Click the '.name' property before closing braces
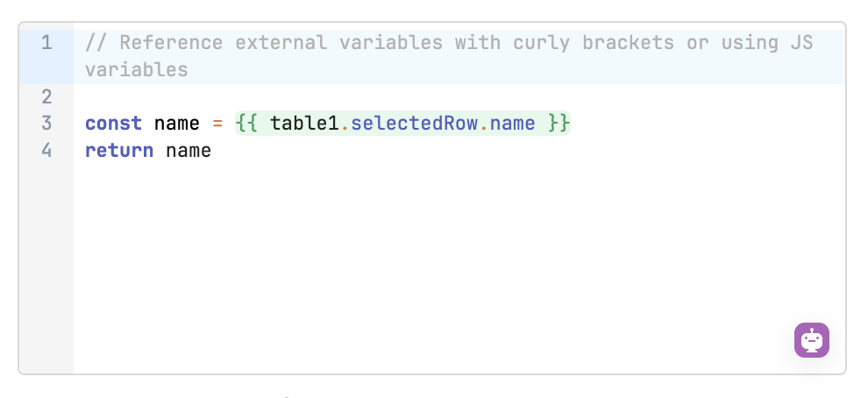This screenshot has height=398, width=868. point(507,123)
